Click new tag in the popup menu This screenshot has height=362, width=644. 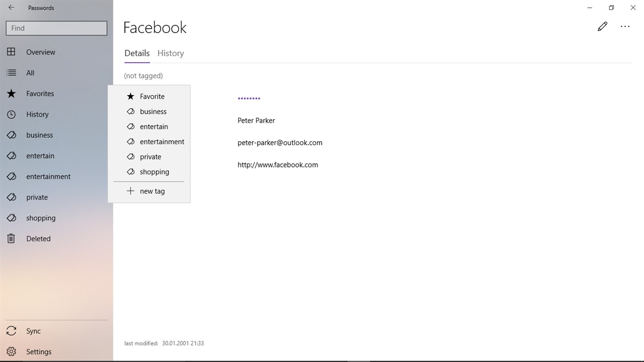[149, 191]
